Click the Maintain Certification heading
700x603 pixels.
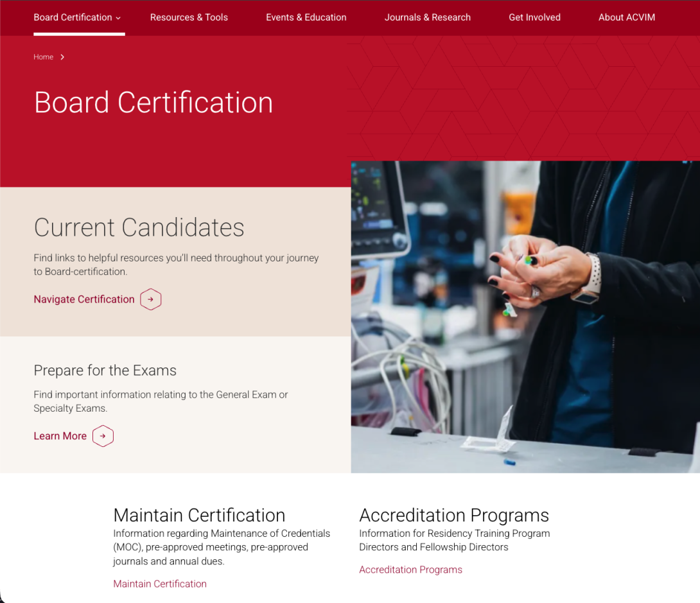point(199,515)
